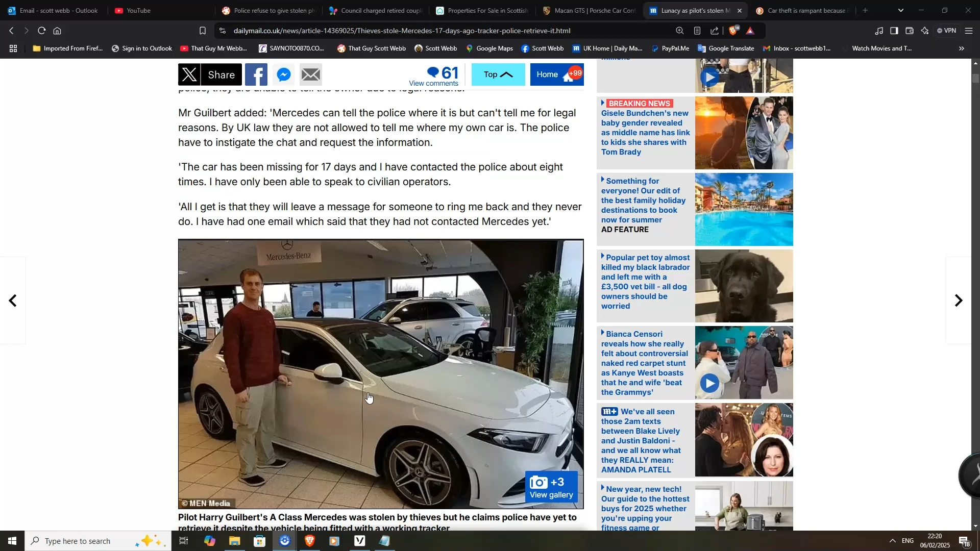Open Brave Rewards triangle icon

tap(750, 31)
